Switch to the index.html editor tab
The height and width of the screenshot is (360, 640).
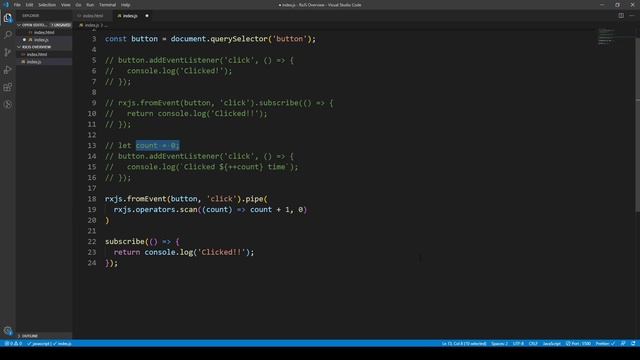pyautogui.click(x=93, y=16)
